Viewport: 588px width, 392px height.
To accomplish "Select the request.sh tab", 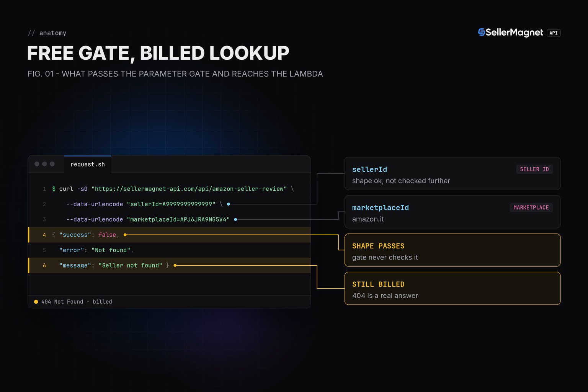I will pos(88,164).
